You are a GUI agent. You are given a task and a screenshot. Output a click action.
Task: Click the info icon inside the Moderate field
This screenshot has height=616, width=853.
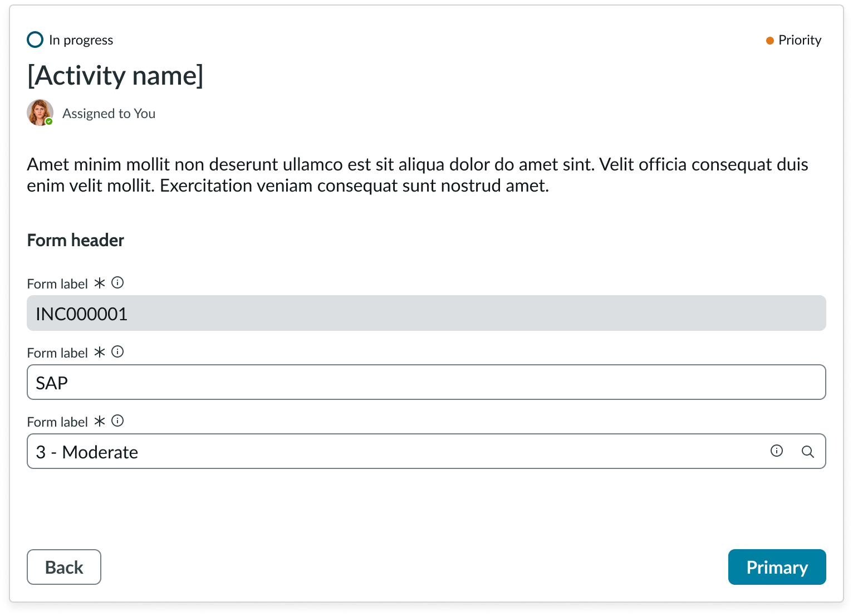[x=777, y=451]
